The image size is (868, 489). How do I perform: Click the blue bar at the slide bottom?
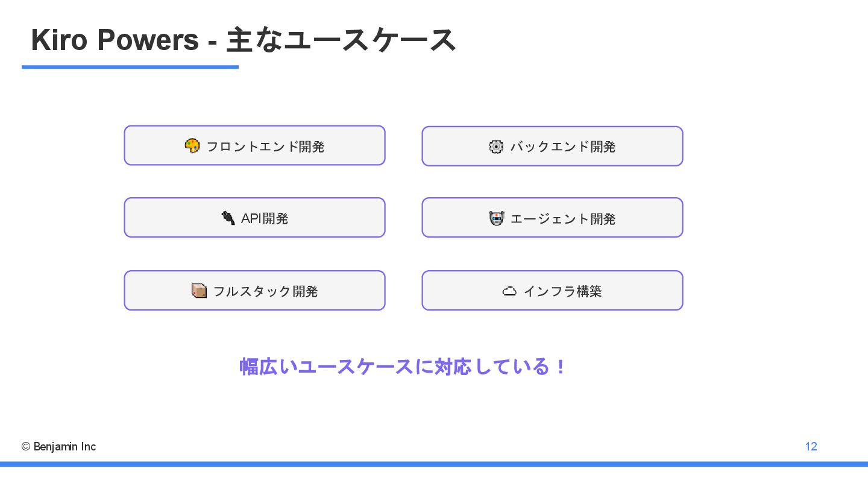click(434, 464)
